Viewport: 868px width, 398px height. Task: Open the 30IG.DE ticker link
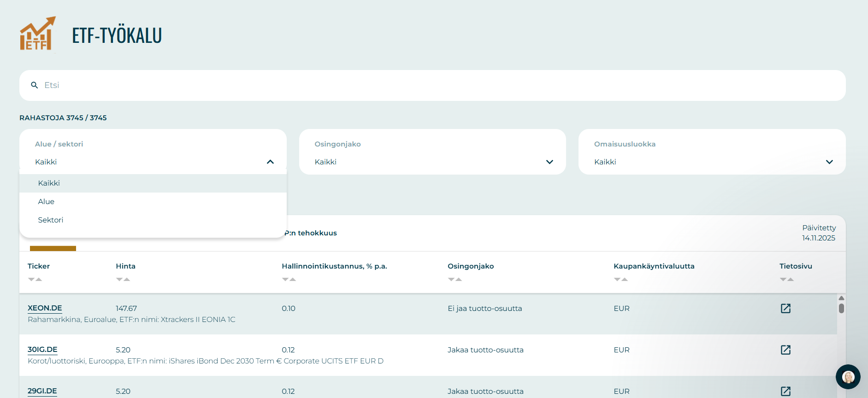42,350
